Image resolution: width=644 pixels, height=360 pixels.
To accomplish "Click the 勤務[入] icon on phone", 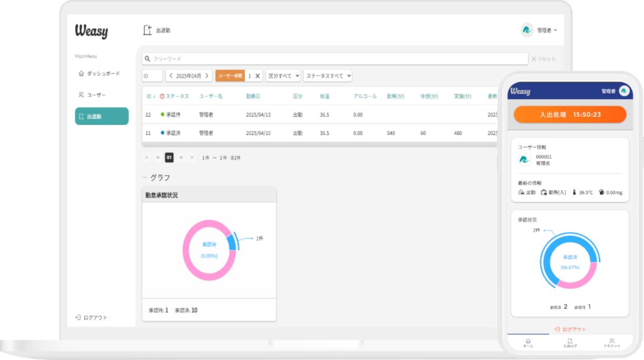I will click(x=544, y=192).
